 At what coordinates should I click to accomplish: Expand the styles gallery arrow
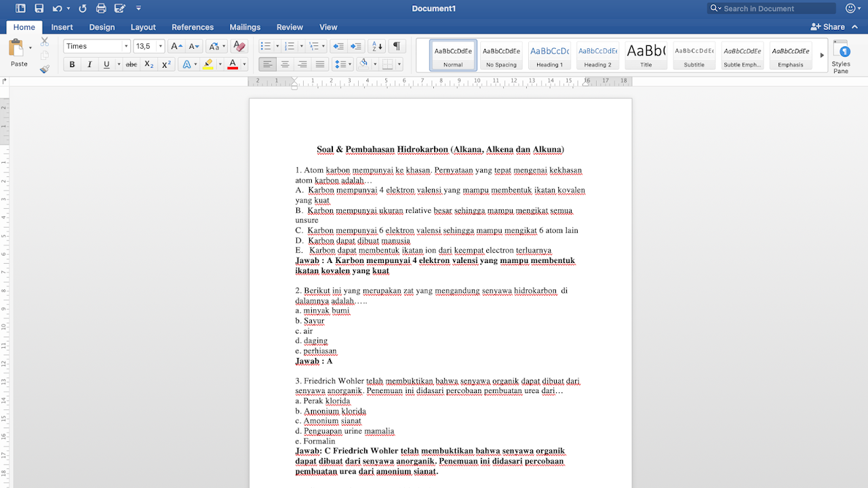click(x=823, y=55)
